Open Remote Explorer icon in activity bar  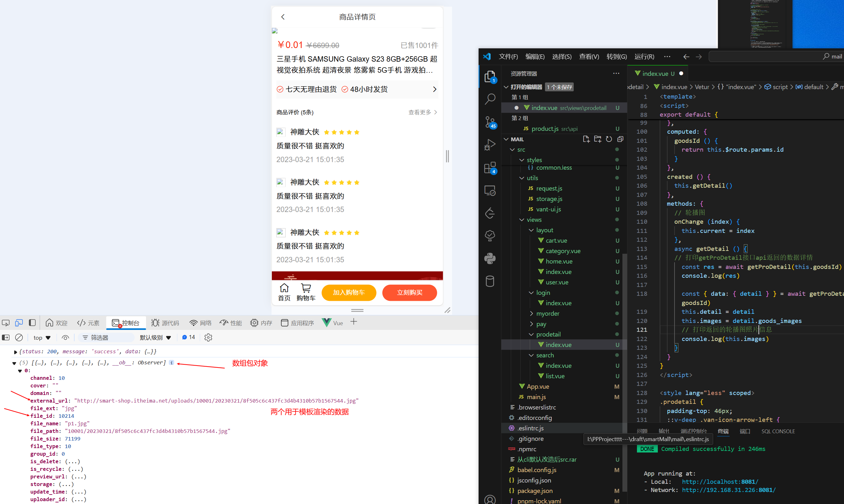pos(490,191)
